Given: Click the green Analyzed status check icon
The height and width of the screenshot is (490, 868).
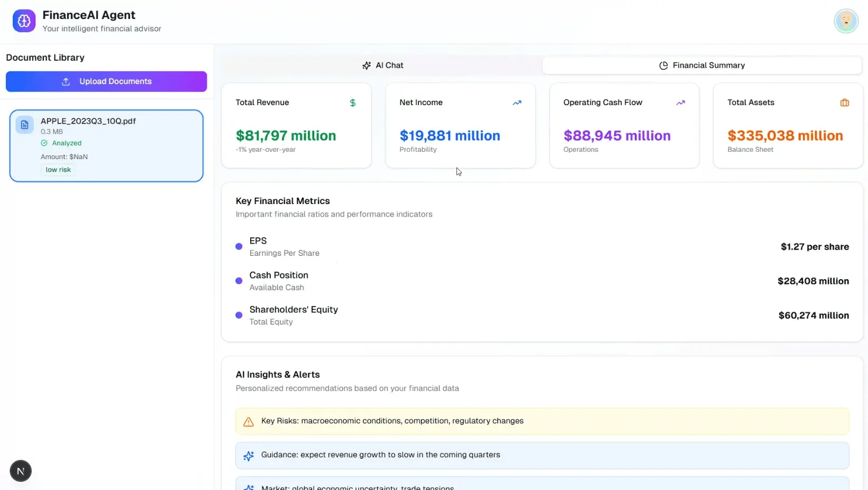Looking at the screenshot, I should (x=44, y=143).
